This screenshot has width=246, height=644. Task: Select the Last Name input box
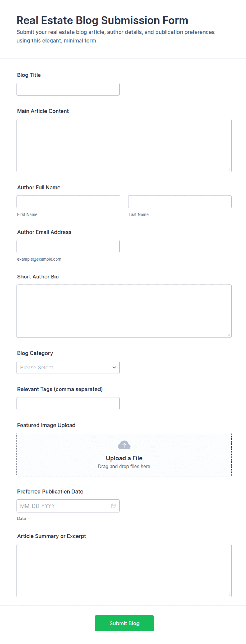[180, 202]
